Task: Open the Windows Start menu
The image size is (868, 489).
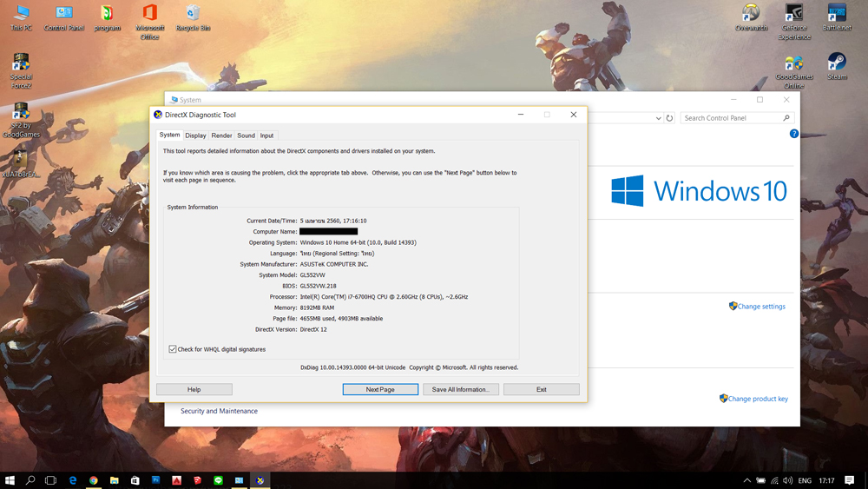Action: [10, 480]
